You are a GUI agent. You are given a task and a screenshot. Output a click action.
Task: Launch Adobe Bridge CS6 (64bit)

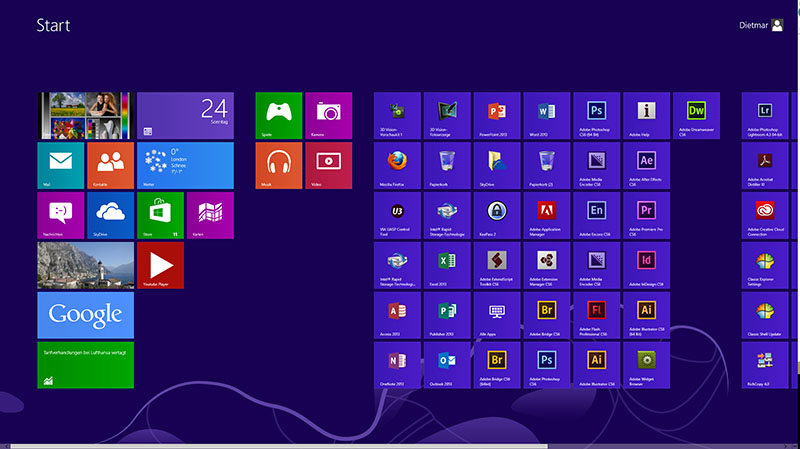[497, 365]
